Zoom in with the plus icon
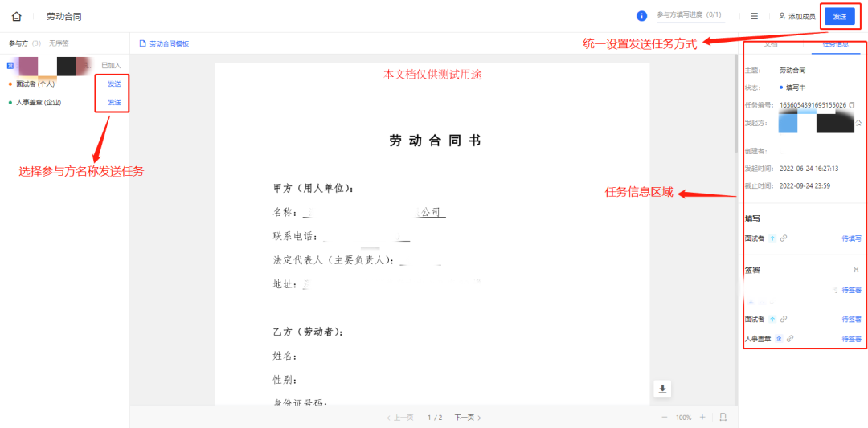The image size is (868, 428). coord(702,417)
